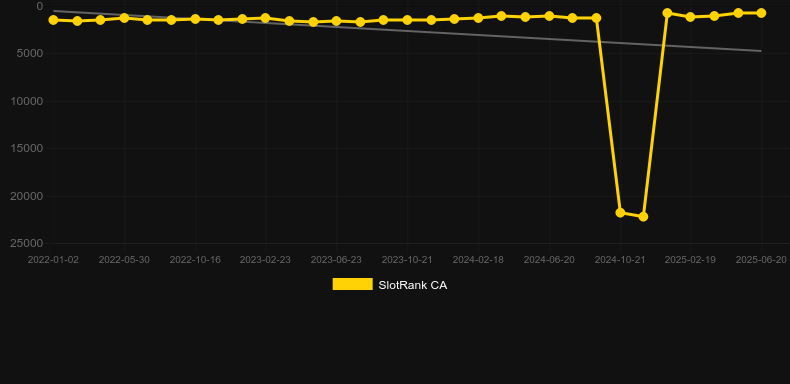Select the data point above 2024-02-18
Image resolution: width=790 pixels, height=384 pixels.
click(x=478, y=18)
